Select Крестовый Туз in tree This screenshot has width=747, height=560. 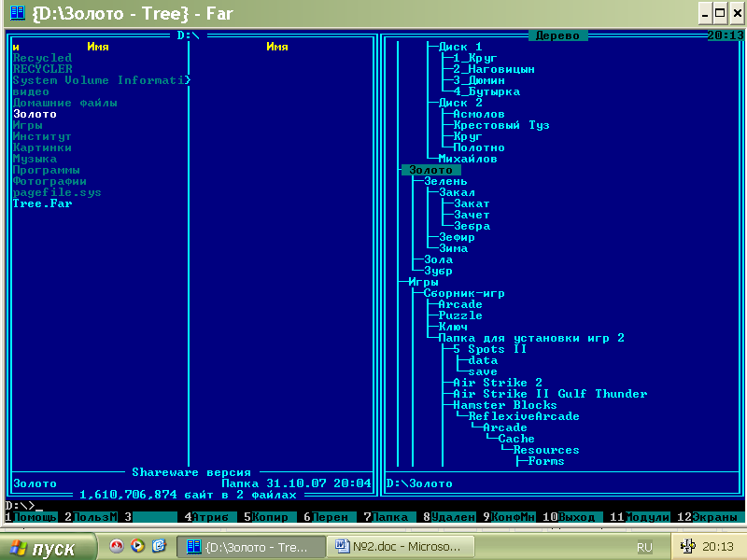(501, 125)
